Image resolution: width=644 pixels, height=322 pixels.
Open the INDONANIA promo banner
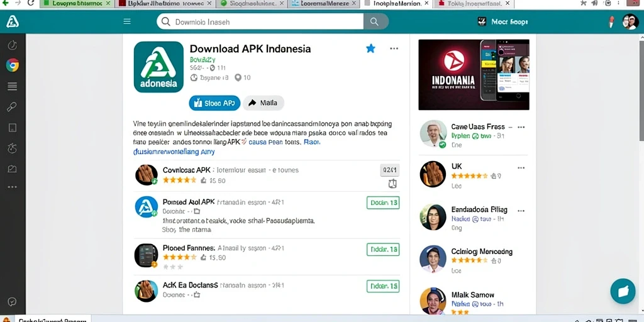pyautogui.click(x=474, y=75)
